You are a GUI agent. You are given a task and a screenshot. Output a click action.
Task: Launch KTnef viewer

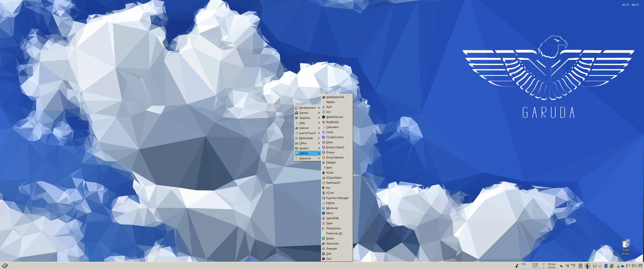tap(337, 193)
